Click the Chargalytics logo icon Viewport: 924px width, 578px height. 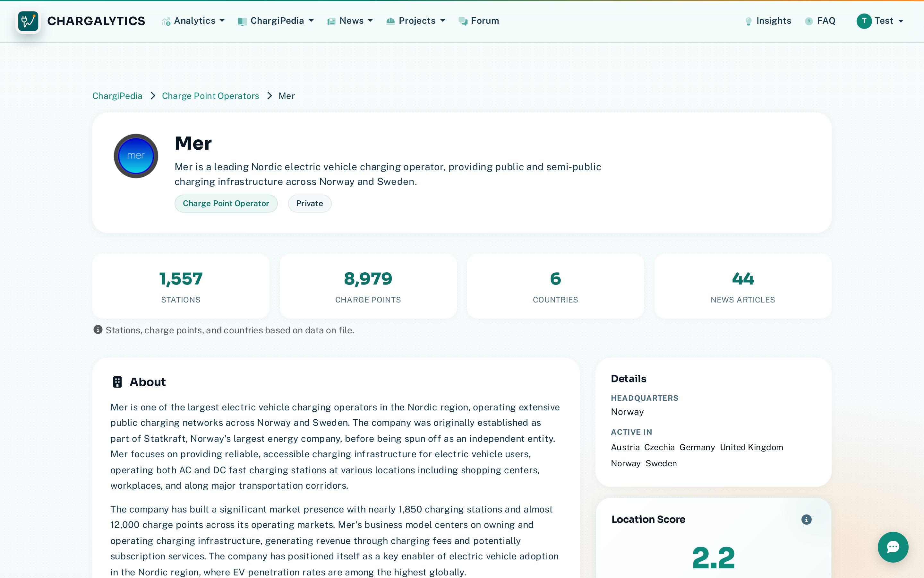pyautogui.click(x=28, y=21)
